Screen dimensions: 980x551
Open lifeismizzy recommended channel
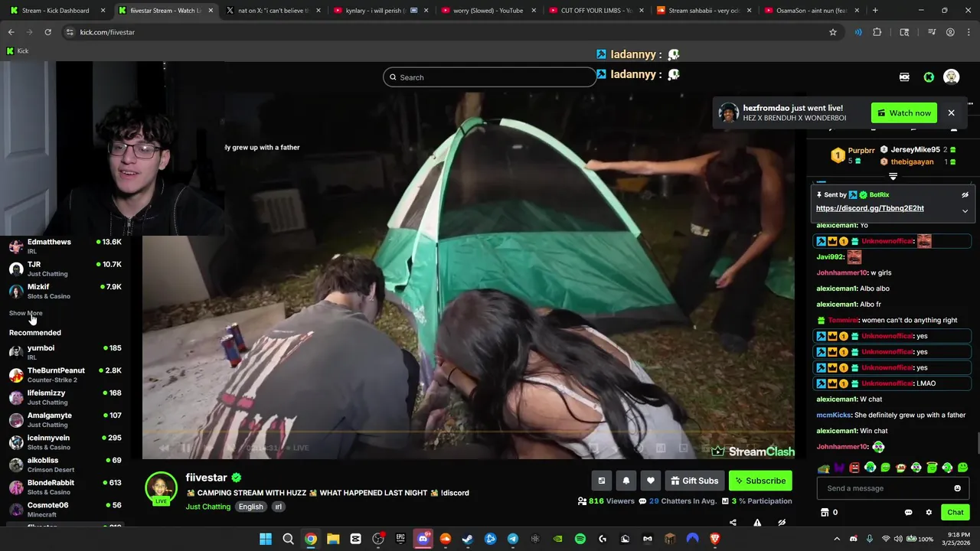65,397
